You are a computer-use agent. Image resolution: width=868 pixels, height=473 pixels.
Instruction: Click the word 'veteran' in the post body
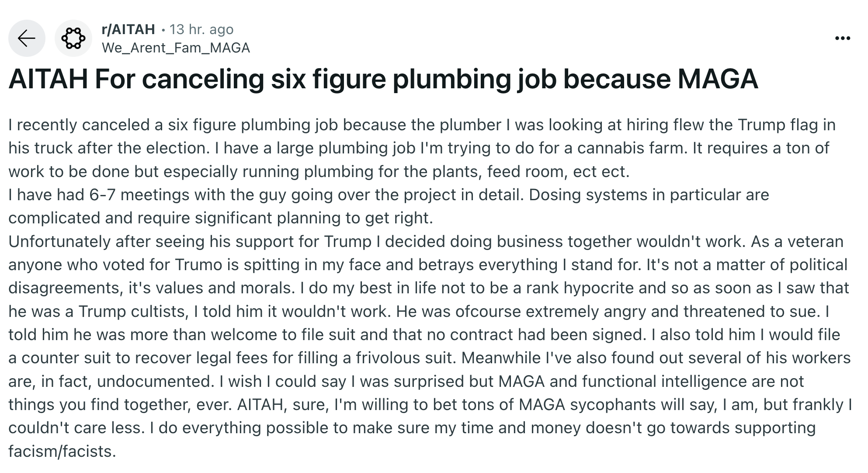pos(815,241)
